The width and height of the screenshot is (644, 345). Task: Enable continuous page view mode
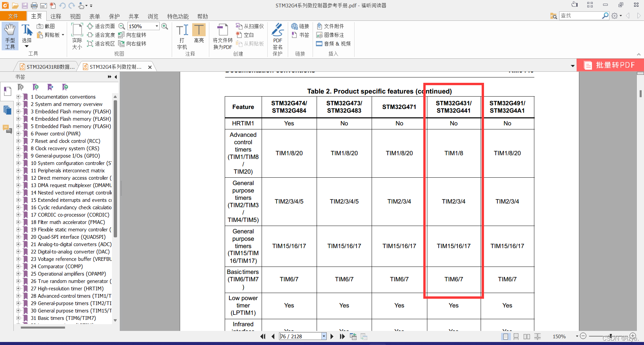516,336
